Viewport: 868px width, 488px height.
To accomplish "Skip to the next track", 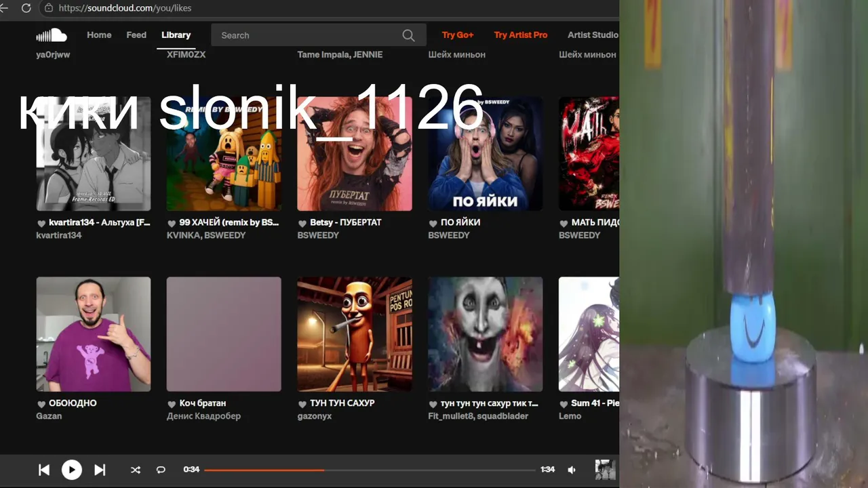I will [x=100, y=470].
